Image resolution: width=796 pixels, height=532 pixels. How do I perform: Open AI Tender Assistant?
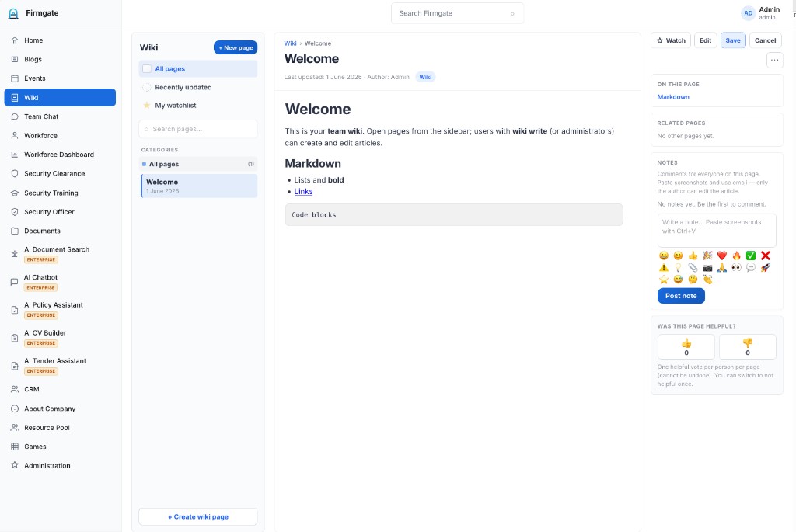(60, 366)
